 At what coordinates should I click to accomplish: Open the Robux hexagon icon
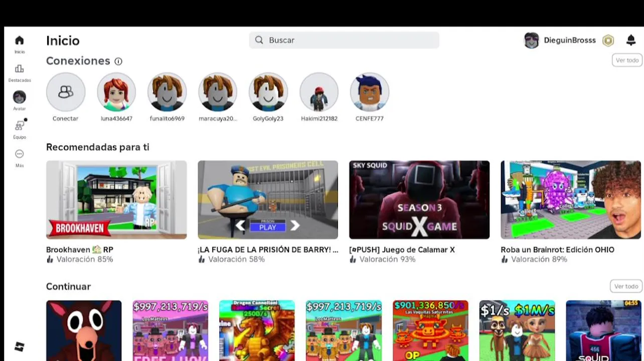(608, 41)
